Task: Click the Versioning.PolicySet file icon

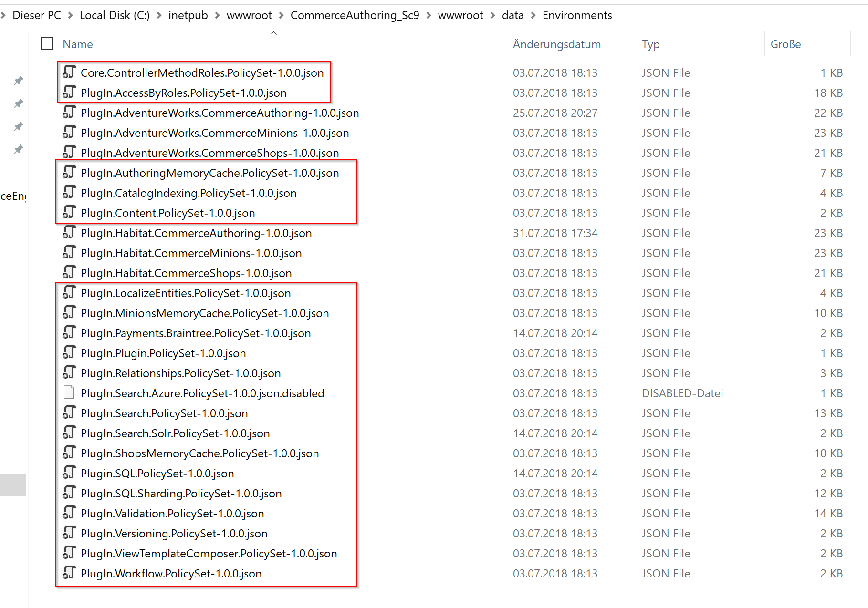Action: [69, 533]
